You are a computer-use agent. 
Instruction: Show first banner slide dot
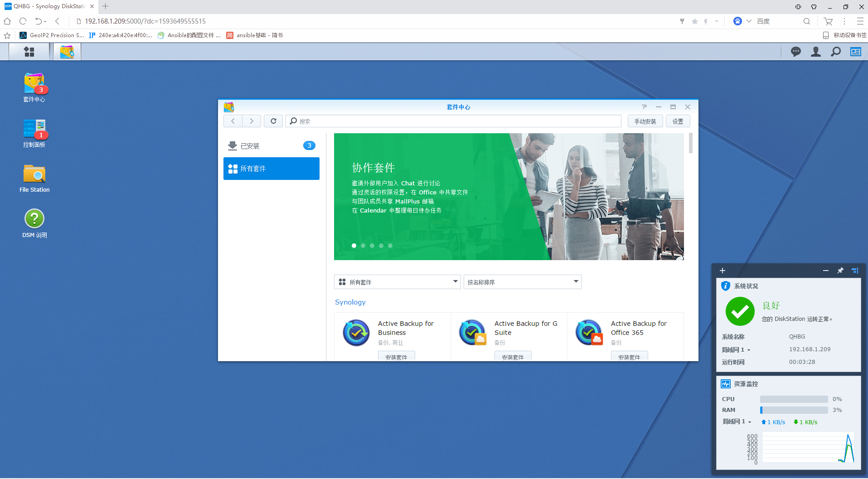click(x=354, y=246)
